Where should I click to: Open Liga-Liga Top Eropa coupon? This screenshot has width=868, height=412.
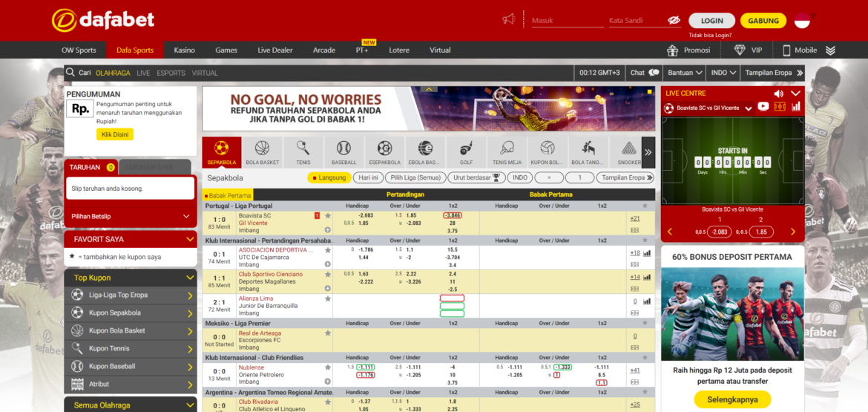131,295
